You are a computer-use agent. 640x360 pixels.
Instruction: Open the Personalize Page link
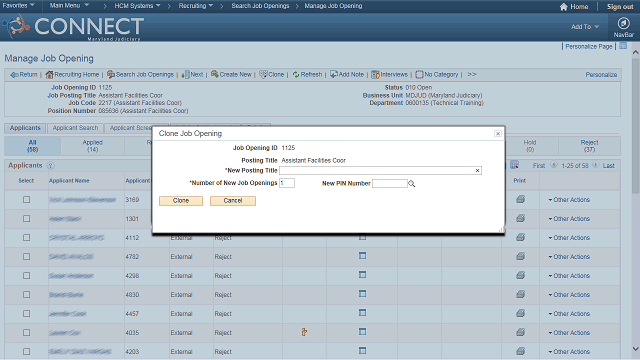[x=589, y=47]
